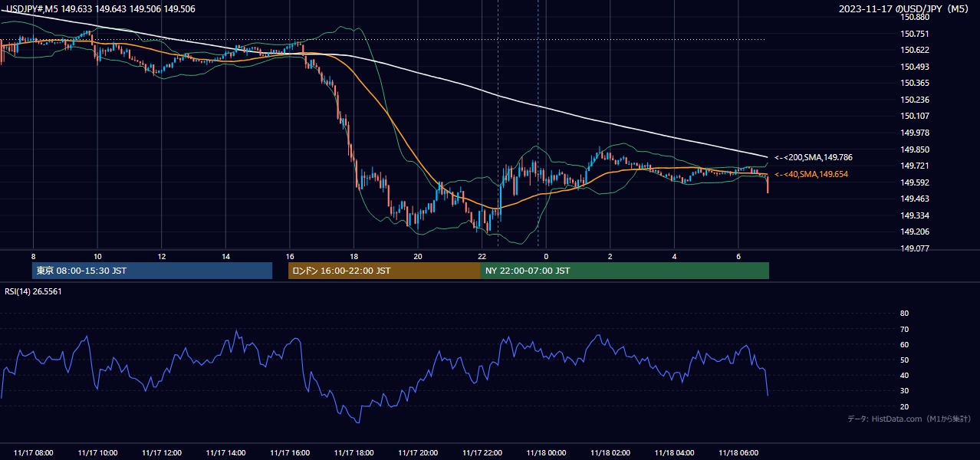This screenshot has height=460, width=980.
Task: Click price axis value 150.880
Action: coord(914,17)
